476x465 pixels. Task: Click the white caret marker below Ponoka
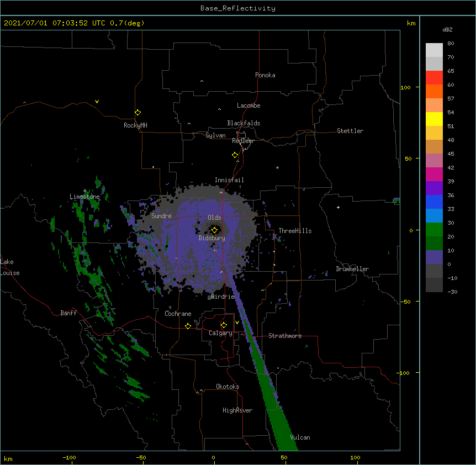tap(202, 81)
